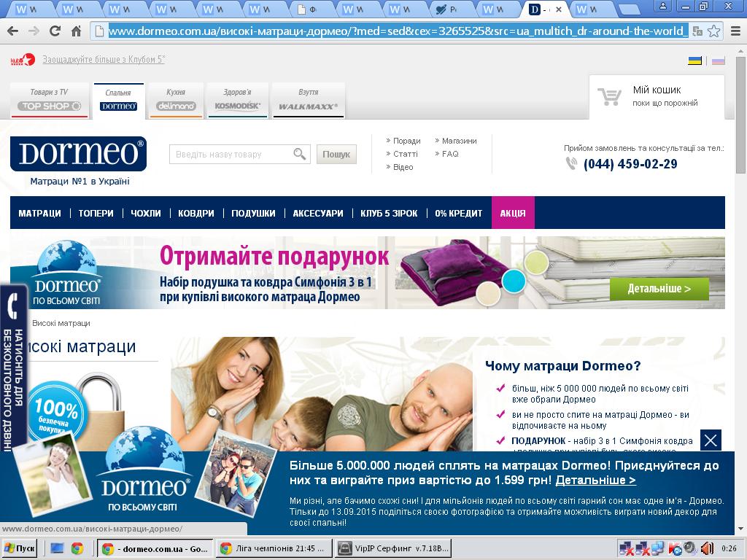The height and width of the screenshot is (560, 747).
Task: Select the Взуття Walkmaxx tab
Action: pyautogui.click(x=309, y=100)
